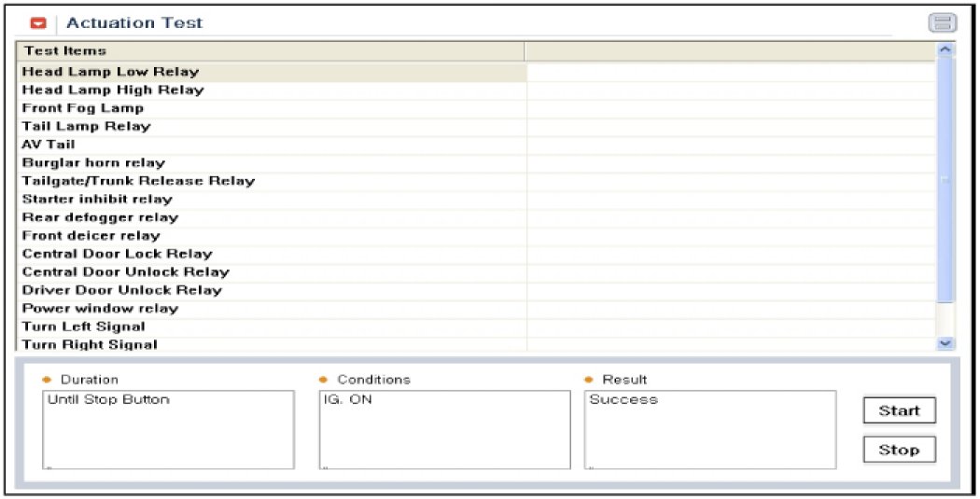Click the panel layout icon at top right
The height and width of the screenshot is (499, 980).
pos(942,24)
